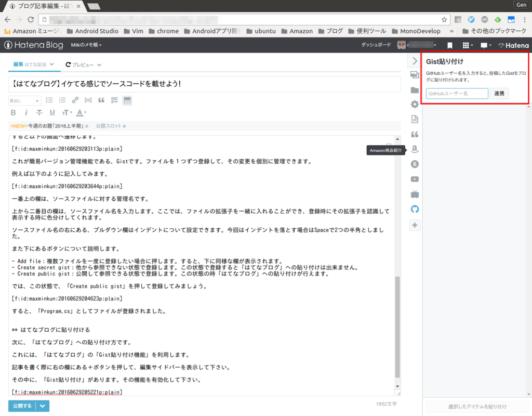Expand the edit mode chevron dropdown
Screen dimensions: 532x416
pos(52,64)
